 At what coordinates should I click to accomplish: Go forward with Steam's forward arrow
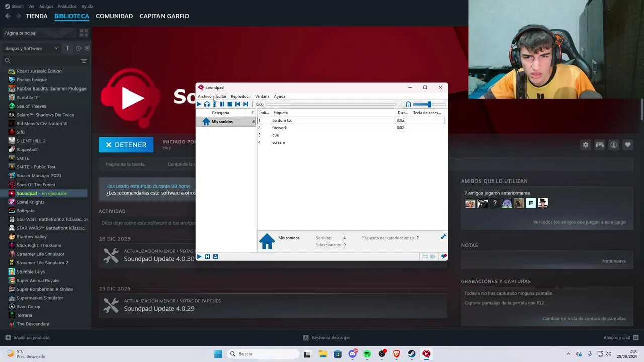click(x=18, y=16)
